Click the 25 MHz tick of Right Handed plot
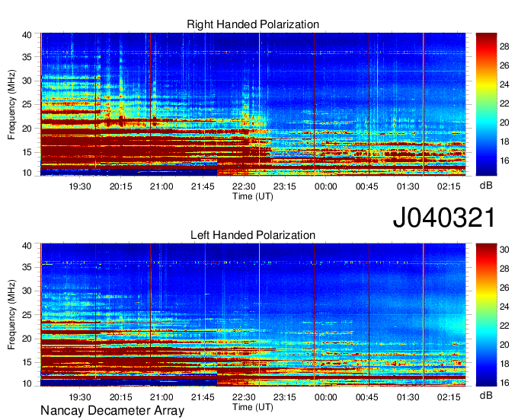The height and width of the screenshot is (420, 518). [27, 104]
